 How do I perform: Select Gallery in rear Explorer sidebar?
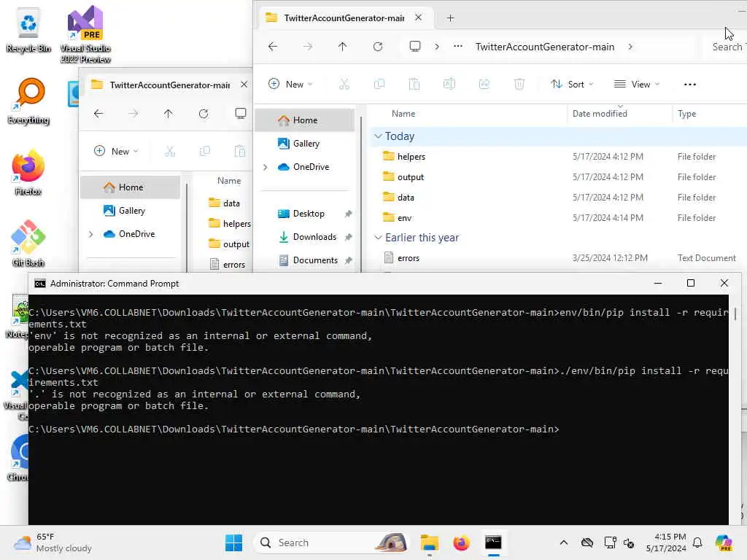(131, 211)
